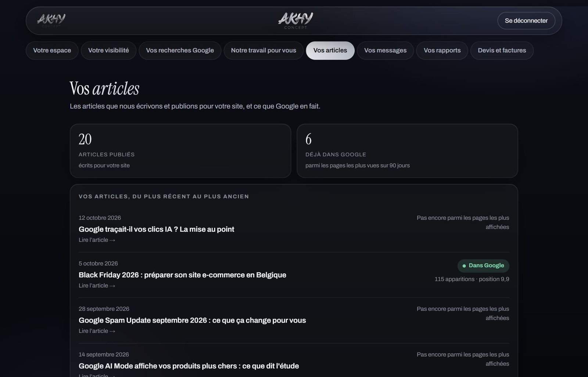Click the 20 articles publiés card
The height and width of the screenshot is (377, 588).
click(x=180, y=151)
